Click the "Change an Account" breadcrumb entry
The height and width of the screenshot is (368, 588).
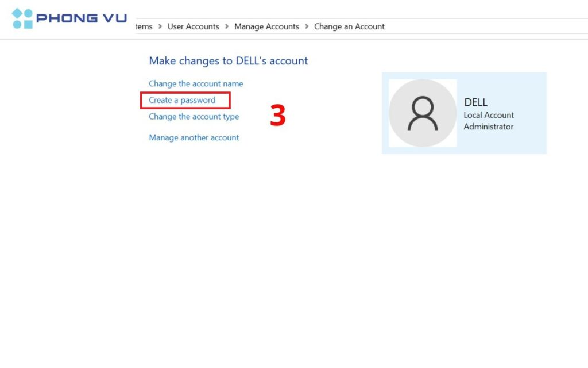349,26
